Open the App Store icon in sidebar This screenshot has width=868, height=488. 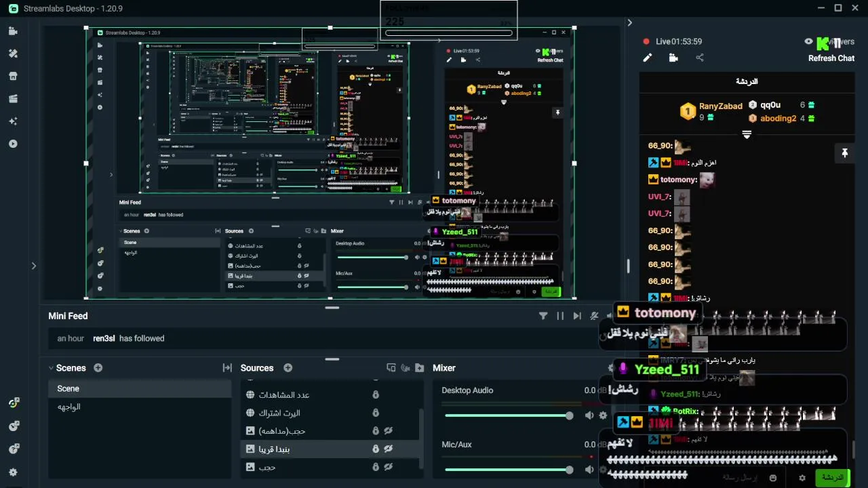click(13, 76)
